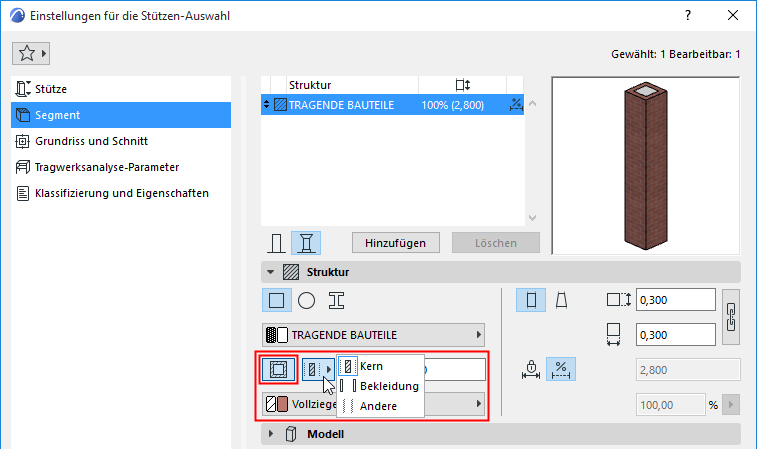Select the fixed length lock icon
This screenshot has height=449, width=757.
click(x=531, y=369)
